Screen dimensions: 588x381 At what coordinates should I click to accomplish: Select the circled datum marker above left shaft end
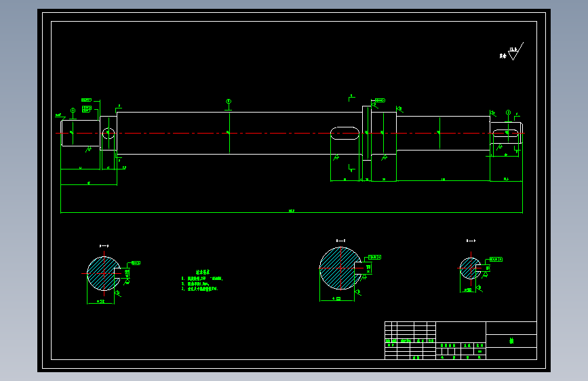pyautogui.click(x=73, y=111)
